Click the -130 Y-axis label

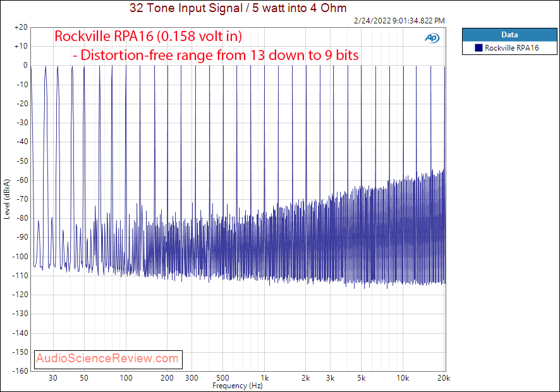[x=20, y=314]
